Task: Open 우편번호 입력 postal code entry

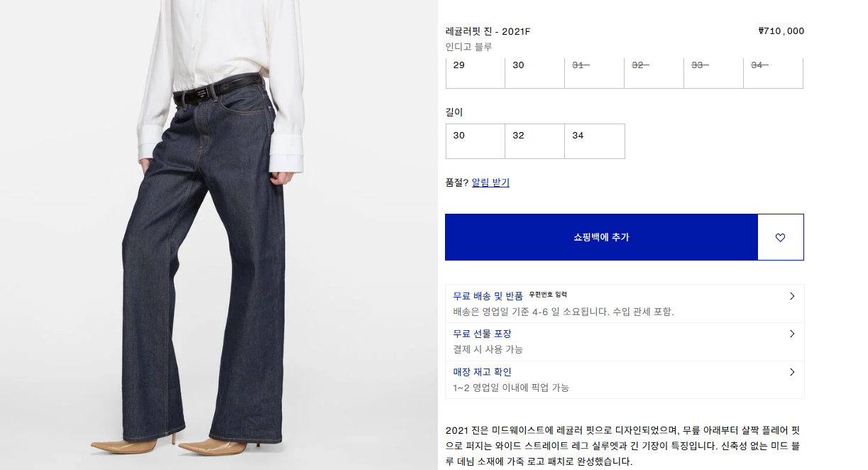Action: point(548,295)
